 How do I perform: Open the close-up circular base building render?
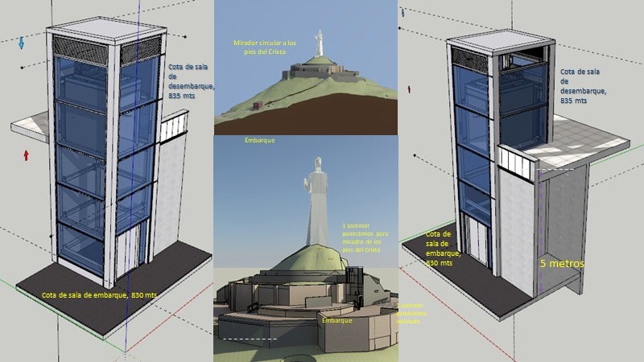(306, 249)
